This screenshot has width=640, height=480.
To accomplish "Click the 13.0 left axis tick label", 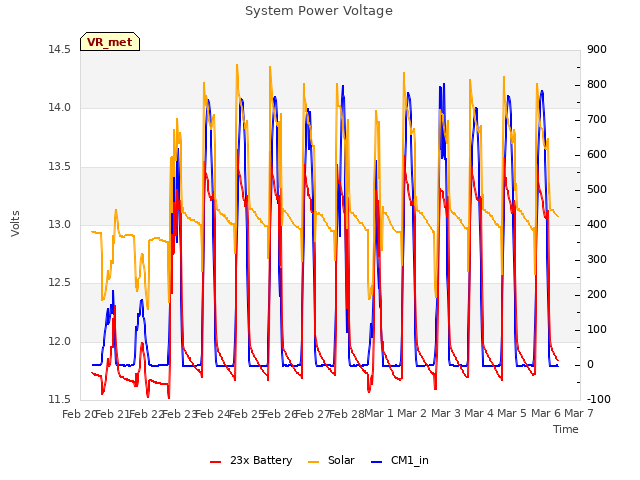I will tap(60, 224).
